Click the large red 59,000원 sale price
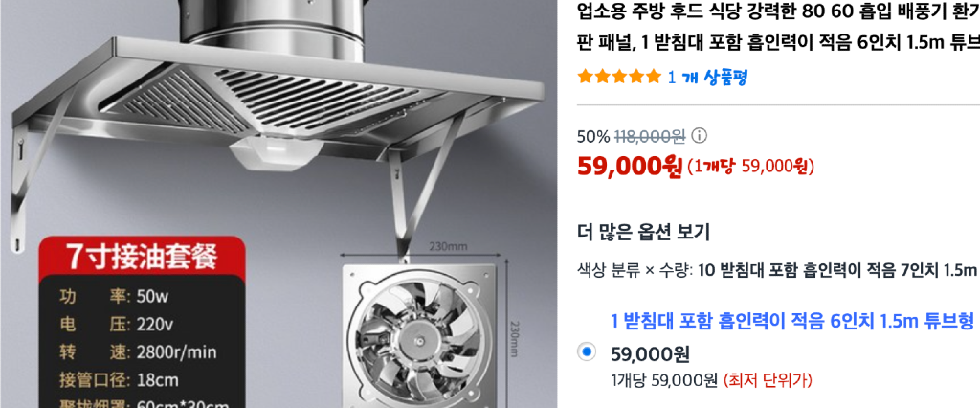 pyautogui.click(x=630, y=167)
